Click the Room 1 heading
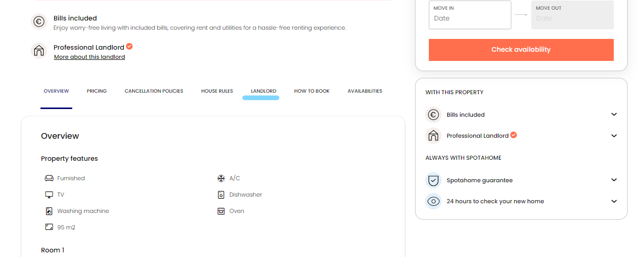This screenshot has height=257, width=644. click(53, 250)
